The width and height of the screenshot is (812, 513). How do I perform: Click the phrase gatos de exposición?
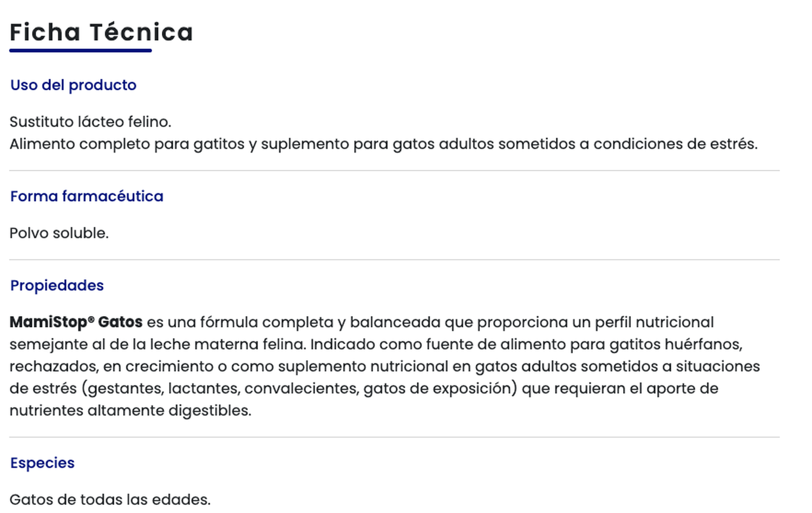point(440,389)
